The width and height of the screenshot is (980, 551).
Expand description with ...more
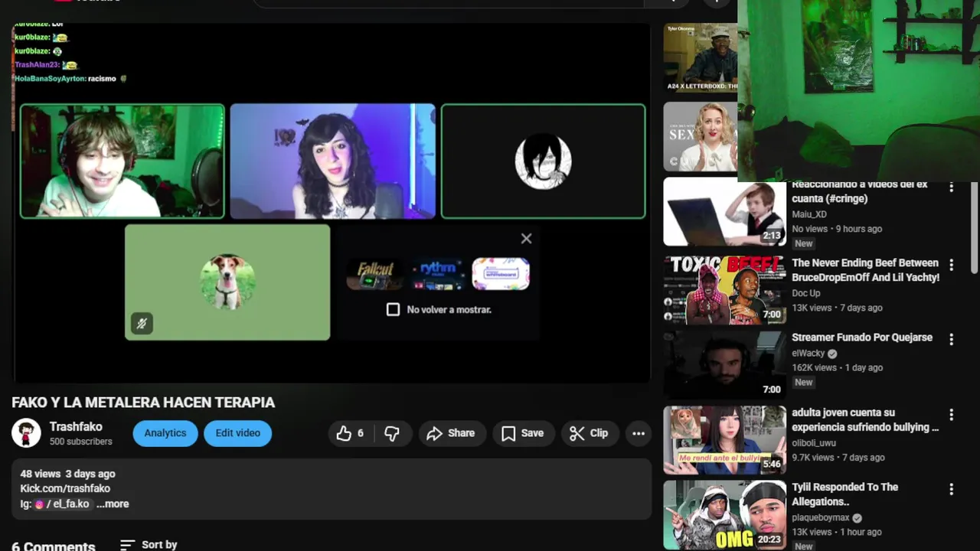(x=113, y=504)
